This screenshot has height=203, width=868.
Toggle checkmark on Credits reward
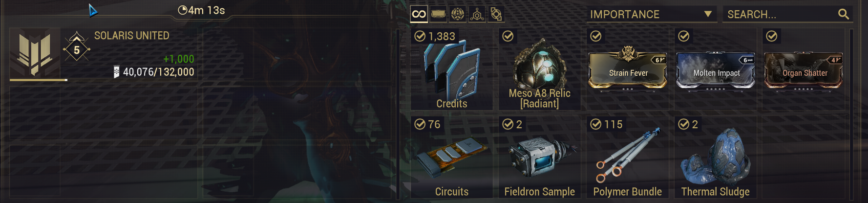tap(420, 36)
